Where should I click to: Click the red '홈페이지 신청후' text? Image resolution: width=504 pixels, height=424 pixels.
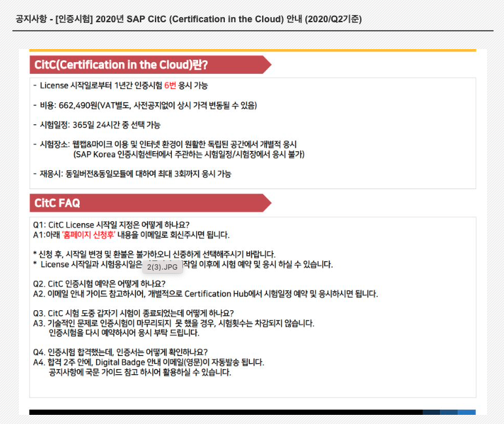88,235
